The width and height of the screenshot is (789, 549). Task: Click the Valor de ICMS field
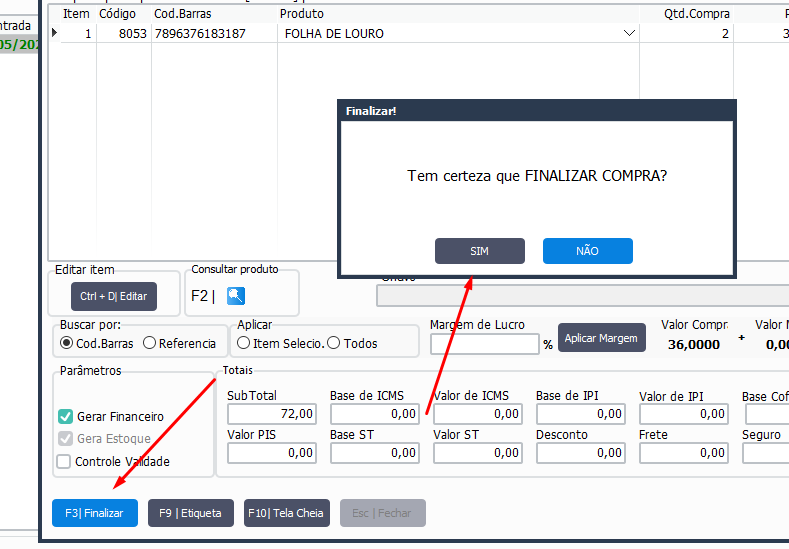click(x=478, y=414)
